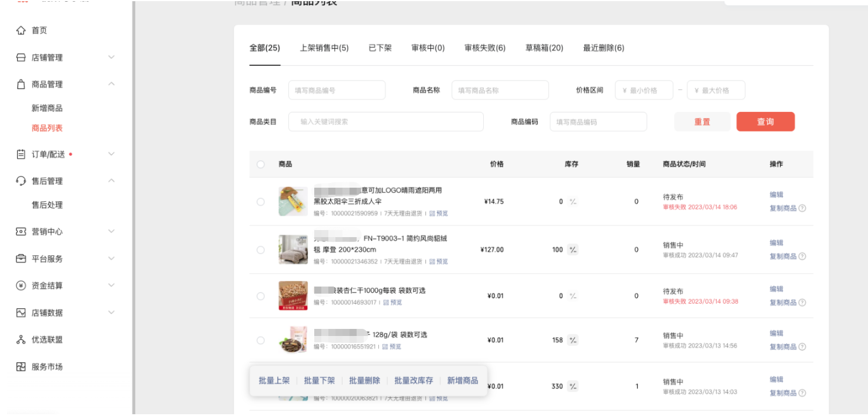The height and width of the screenshot is (416, 868).
Task: Click the home icon beside 首页
Action: click(21, 31)
